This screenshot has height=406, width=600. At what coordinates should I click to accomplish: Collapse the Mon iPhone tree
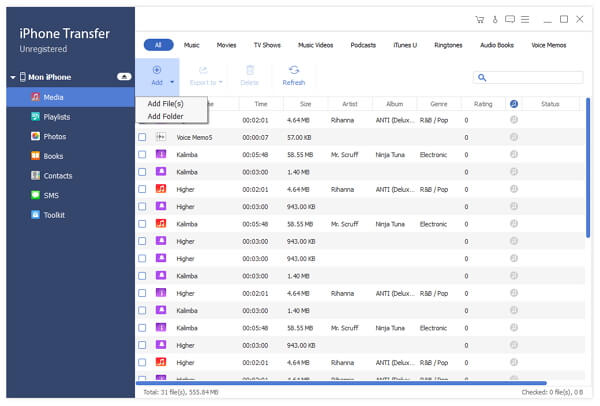click(13, 77)
